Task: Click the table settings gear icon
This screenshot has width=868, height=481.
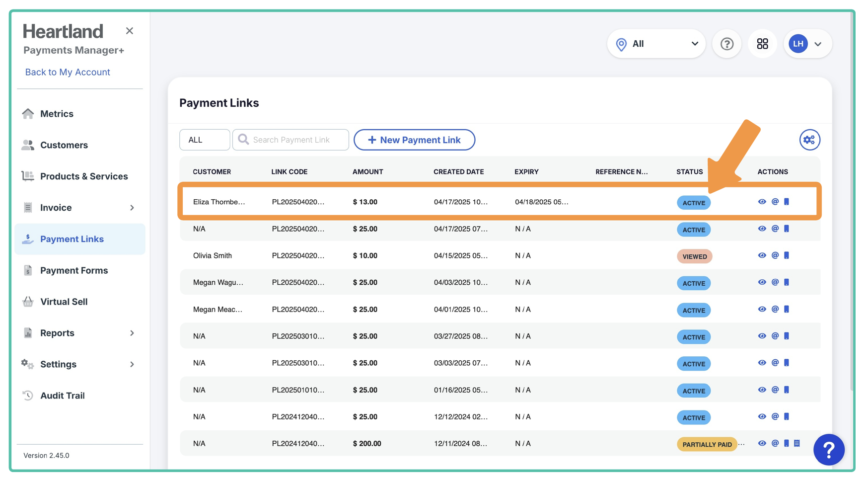Action: click(809, 140)
